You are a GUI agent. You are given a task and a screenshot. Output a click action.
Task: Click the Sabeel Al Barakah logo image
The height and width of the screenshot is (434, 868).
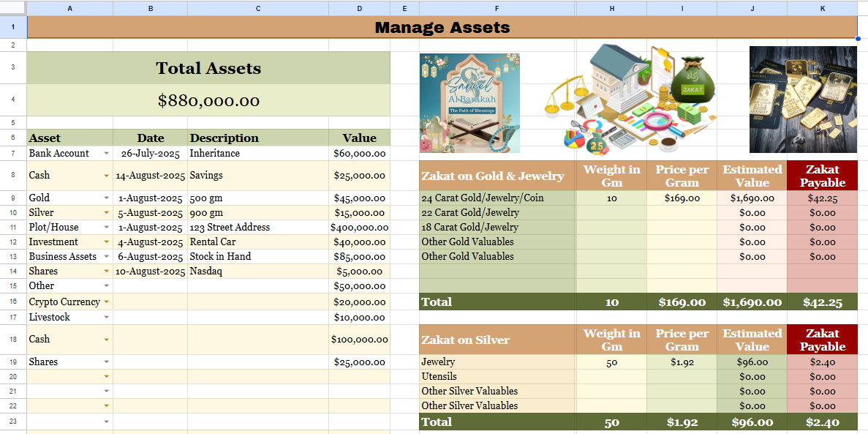pyautogui.click(x=469, y=102)
